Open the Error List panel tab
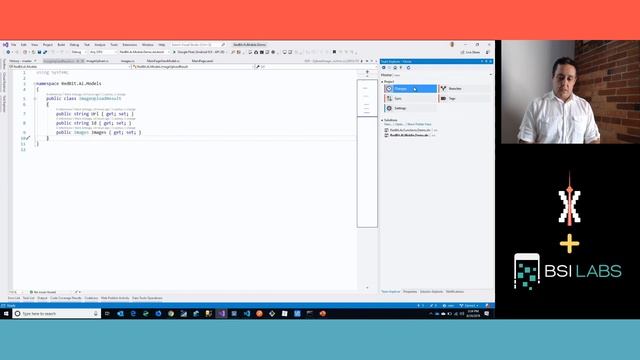 click(14, 298)
